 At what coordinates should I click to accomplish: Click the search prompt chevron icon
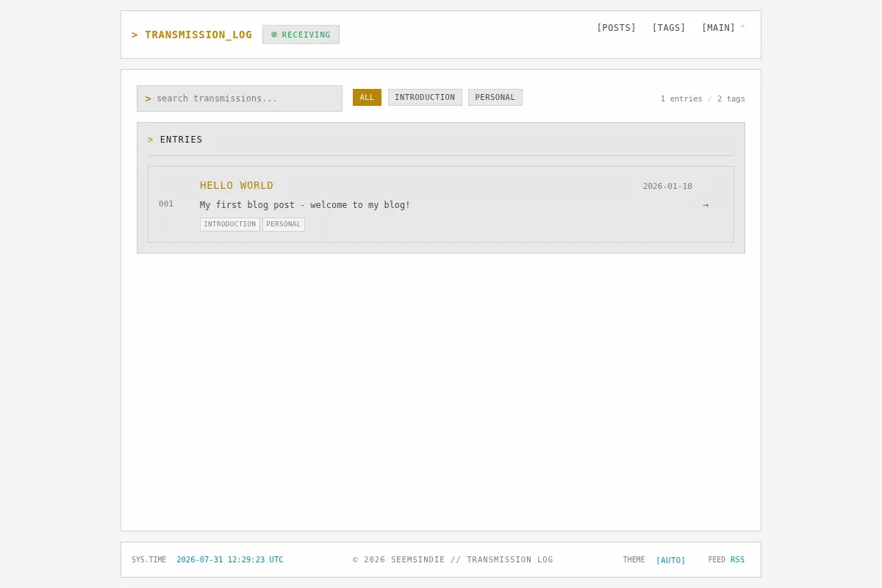pyautogui.click(x=148, y=98)
